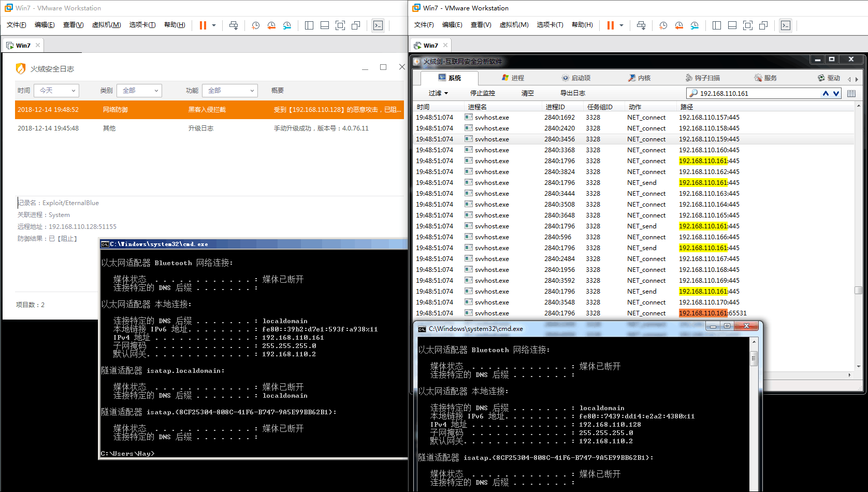868x492 pixels.
Task: Open console view icon in right VMware toolbar
Action: [x=786, y=25]
